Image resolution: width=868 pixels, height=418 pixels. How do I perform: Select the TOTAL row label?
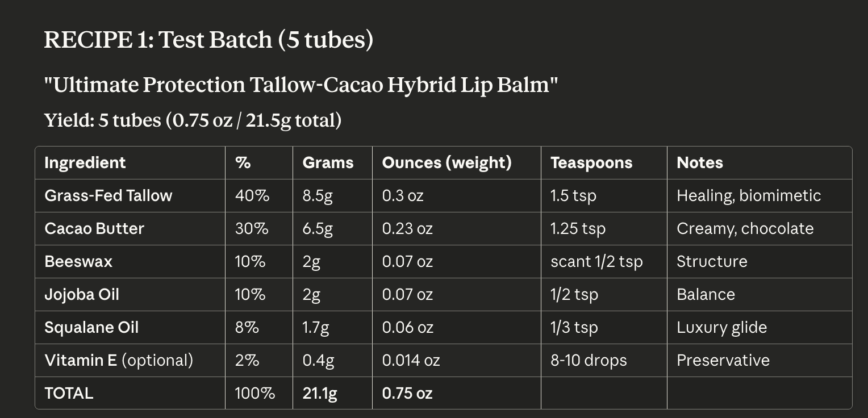click(x=69, y=394)
